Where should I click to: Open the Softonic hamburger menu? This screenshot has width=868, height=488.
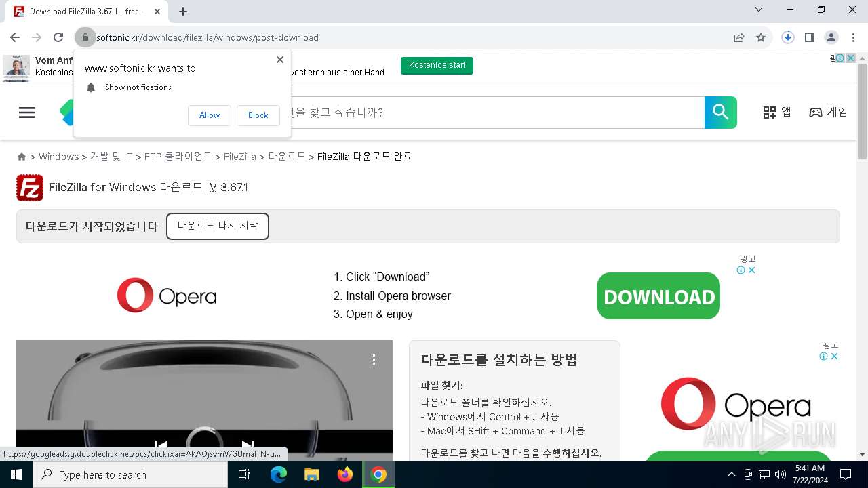(x=27, y=113)
